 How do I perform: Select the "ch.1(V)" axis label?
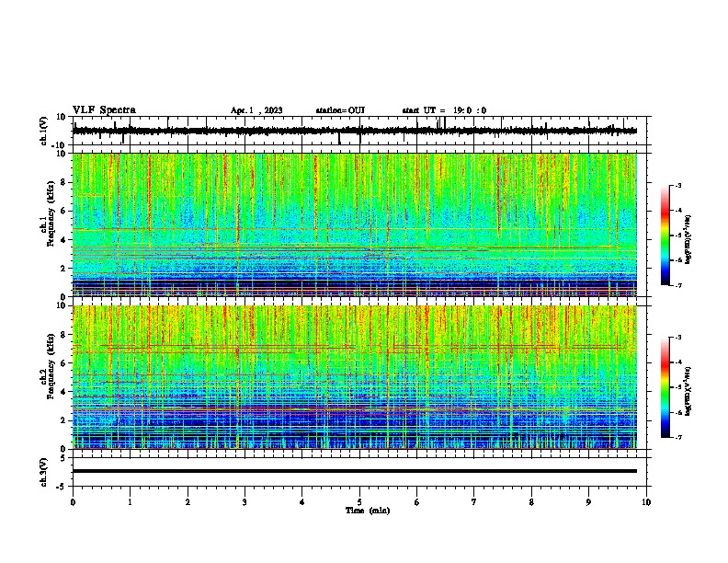pyautogui.click(x=44, y=131)
